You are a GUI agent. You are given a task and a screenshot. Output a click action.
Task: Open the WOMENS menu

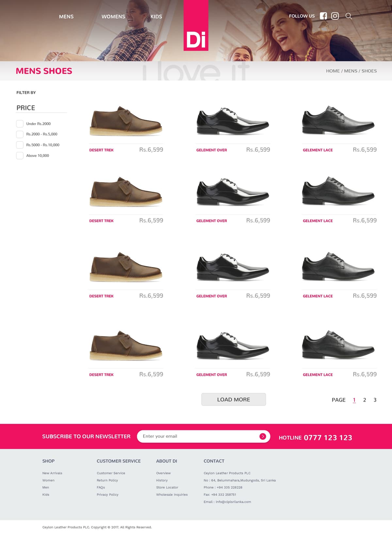pyautogui.click(x=113, y=17)
